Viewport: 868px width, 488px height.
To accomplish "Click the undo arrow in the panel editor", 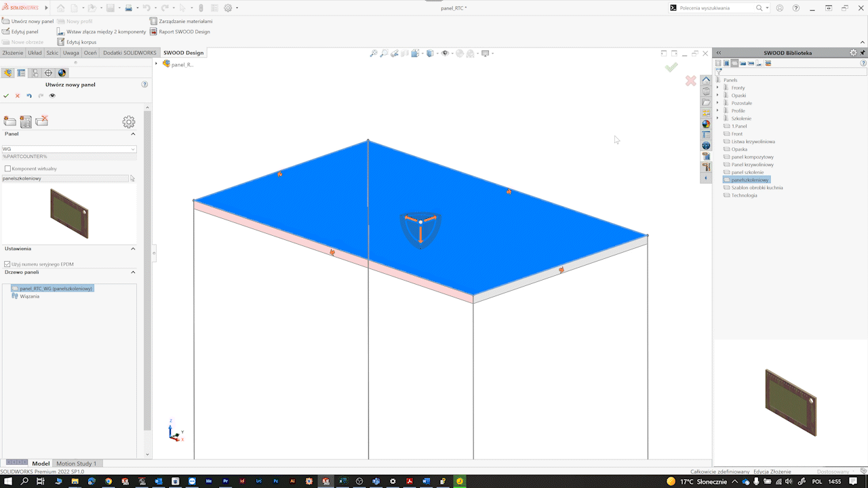I will tap(28, 96).
